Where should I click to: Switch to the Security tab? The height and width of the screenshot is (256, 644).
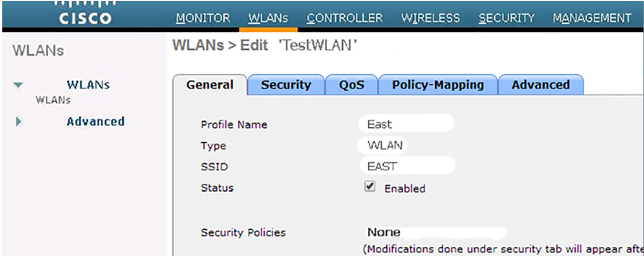(x=286, y=85)
